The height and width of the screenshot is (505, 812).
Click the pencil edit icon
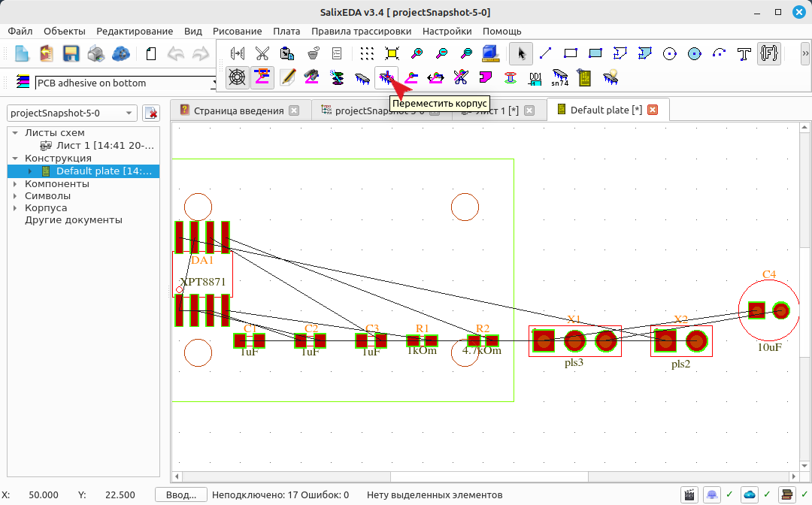pyautogui.click(x=287, y=78)
